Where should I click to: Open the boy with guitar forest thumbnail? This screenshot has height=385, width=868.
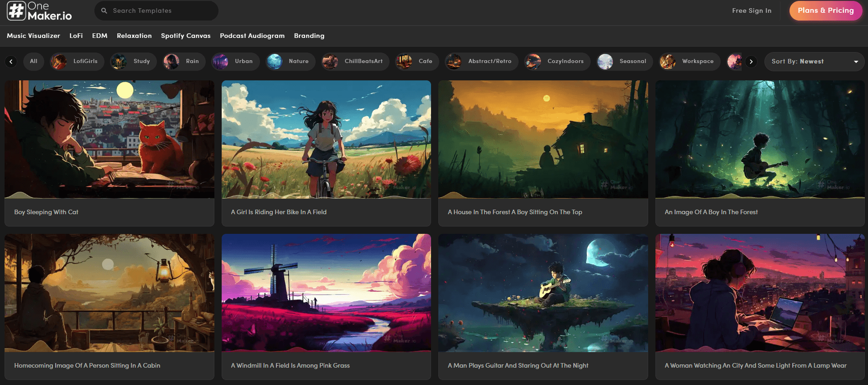pos(760,139)
